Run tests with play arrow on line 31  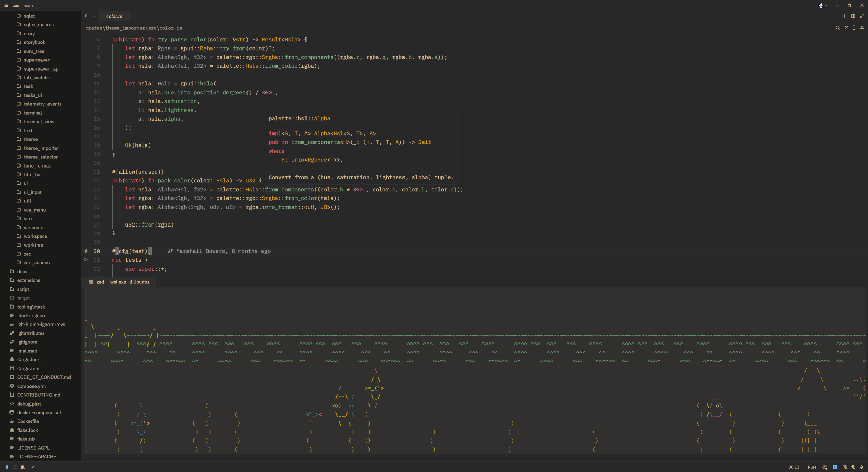pos(86,260)
